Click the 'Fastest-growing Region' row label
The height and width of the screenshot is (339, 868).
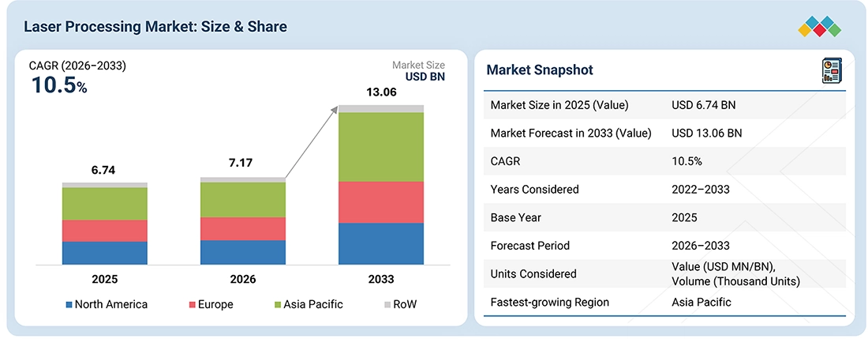click(550, 303)
